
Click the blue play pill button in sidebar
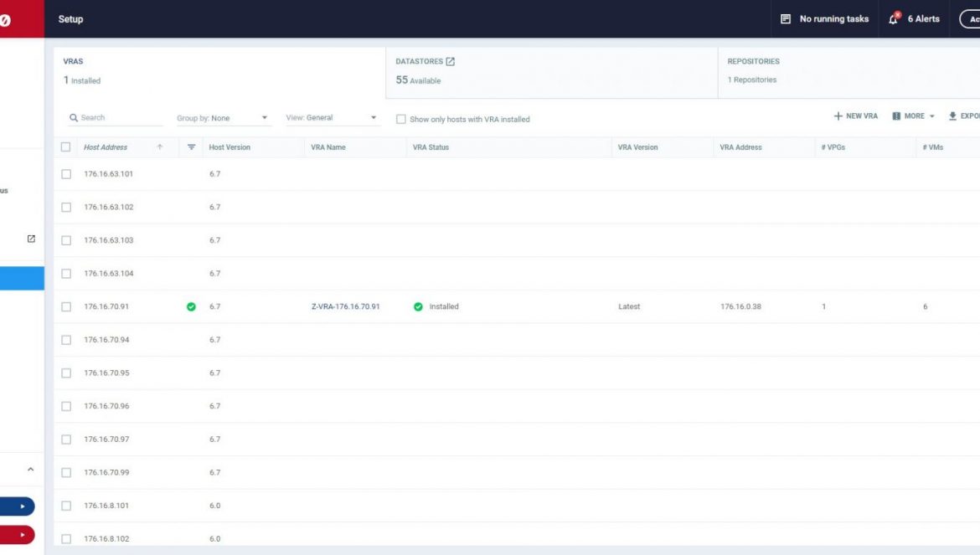pyautogui.click(x=17, y=506)
